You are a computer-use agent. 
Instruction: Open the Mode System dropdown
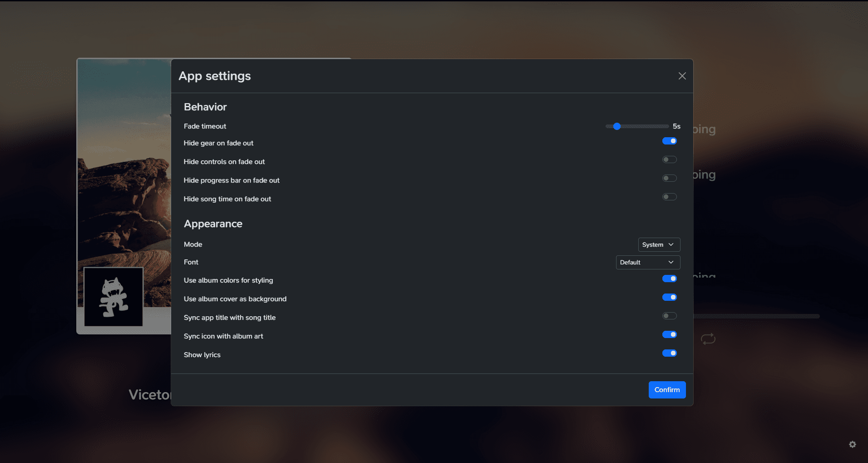(x=659, y=244)
